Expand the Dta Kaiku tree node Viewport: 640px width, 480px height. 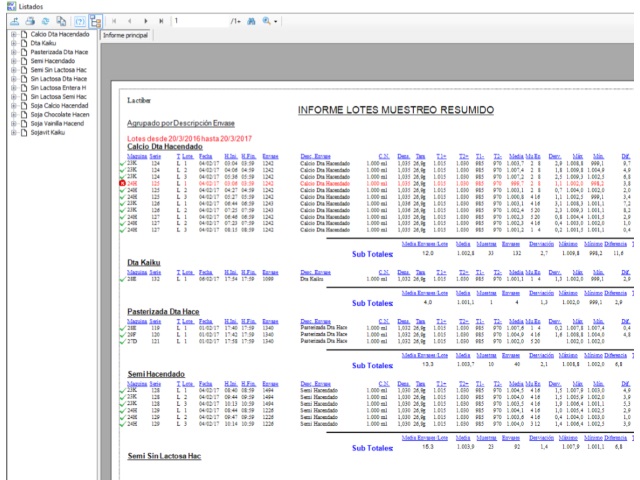click(x=13, y=43)
